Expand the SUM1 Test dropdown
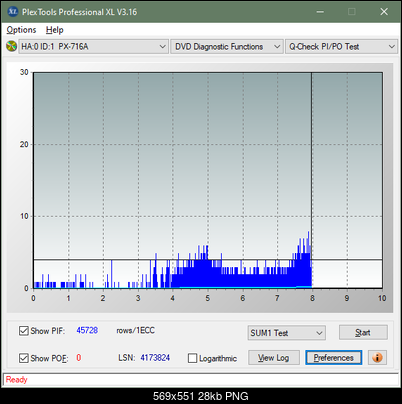This screenshot has height=404, width=402. tap(287, 333)
